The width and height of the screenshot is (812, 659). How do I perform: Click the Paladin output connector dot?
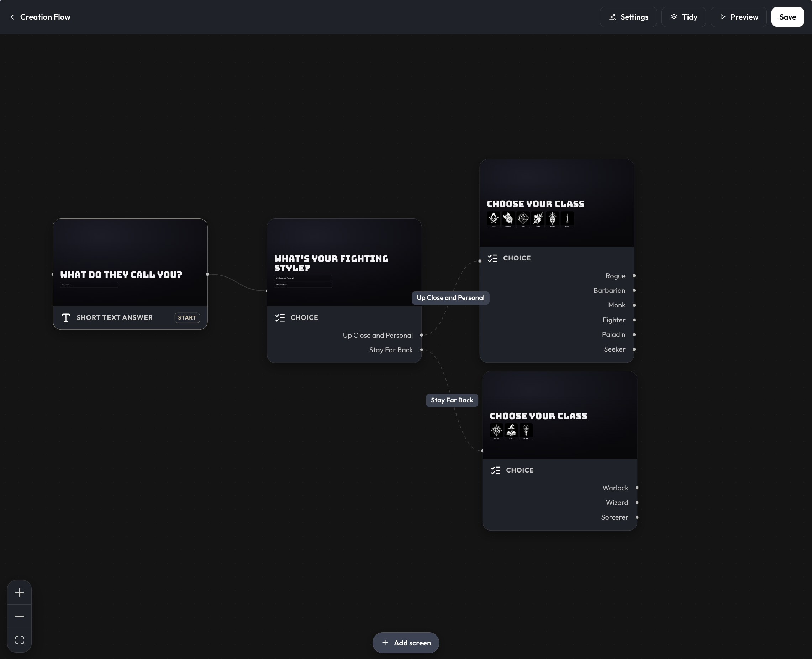tap(634, 335)
